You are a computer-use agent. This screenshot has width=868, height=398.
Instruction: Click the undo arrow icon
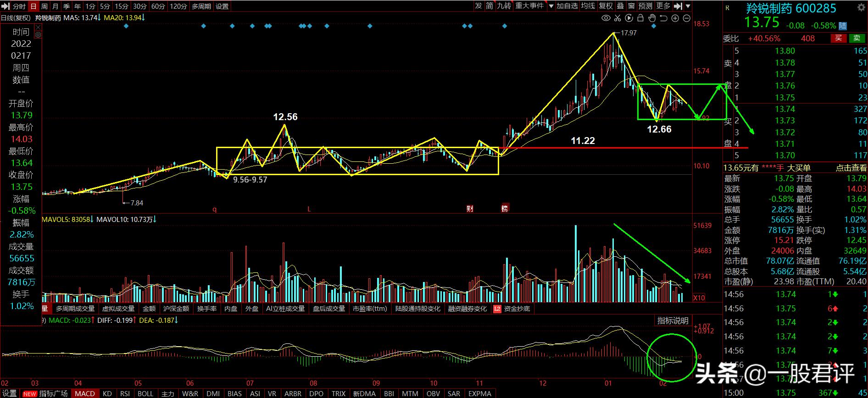pyautogui.click(x=663, y=18)
